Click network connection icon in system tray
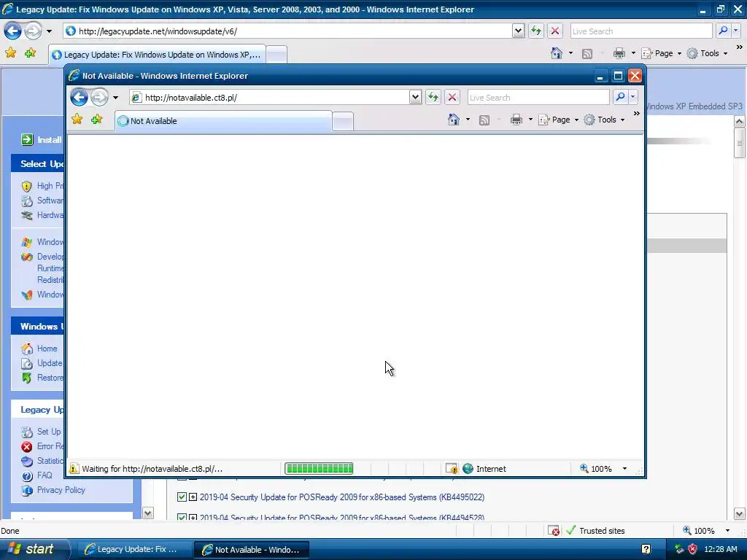Image resolution: width=747 pixels, height=560 pixels. coord(679,549)
